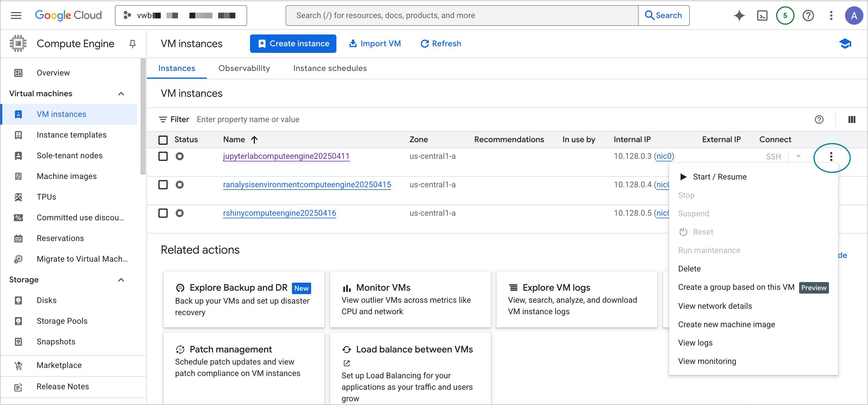
Task: Choose View logs menu item
Action: (x=753, y=343)
